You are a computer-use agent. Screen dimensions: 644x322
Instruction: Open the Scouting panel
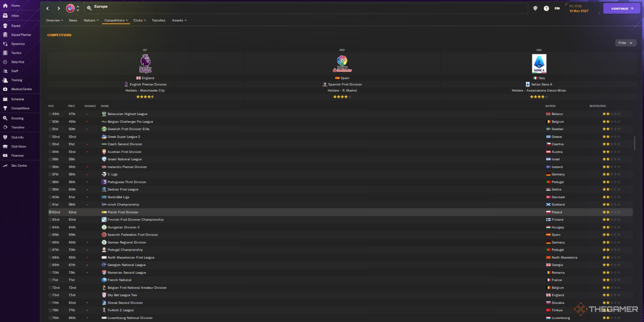[x=17, y=118]
